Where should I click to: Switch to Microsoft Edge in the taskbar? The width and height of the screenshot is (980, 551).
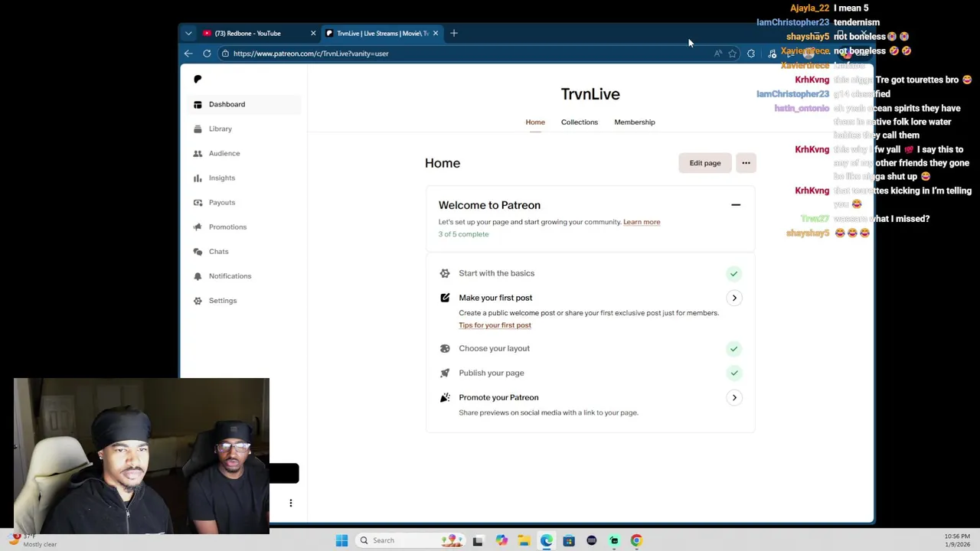coord(546,540)
